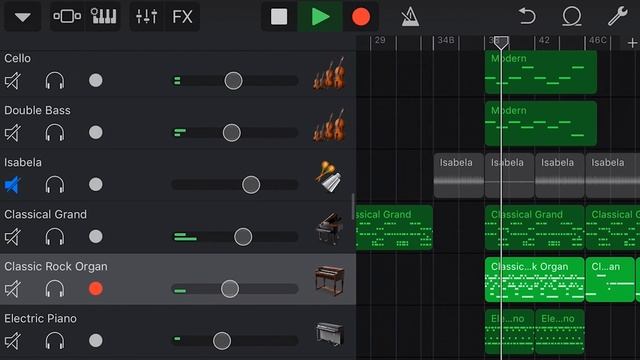This screenshot has height=360, width=640.
Task: Open the Electric Piano instrument icon
Action: pyautogui.click(x=330, y=334)
